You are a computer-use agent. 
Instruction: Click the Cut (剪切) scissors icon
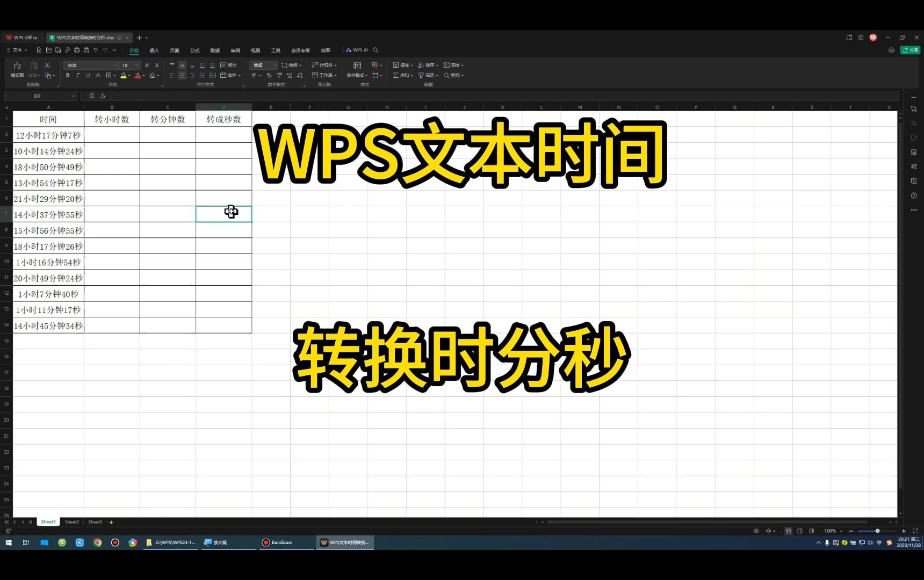tap(48, 66)
